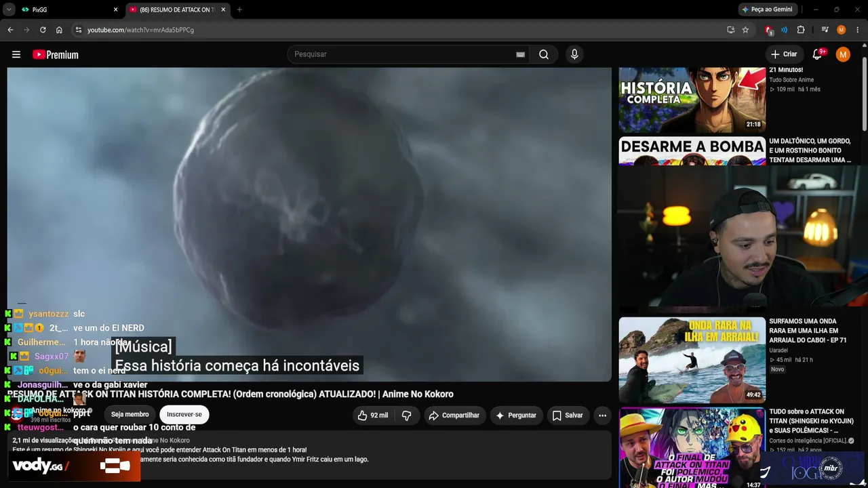
Task: Click Seja membro button
Action: pyautogui.click(x=130, y=415)
